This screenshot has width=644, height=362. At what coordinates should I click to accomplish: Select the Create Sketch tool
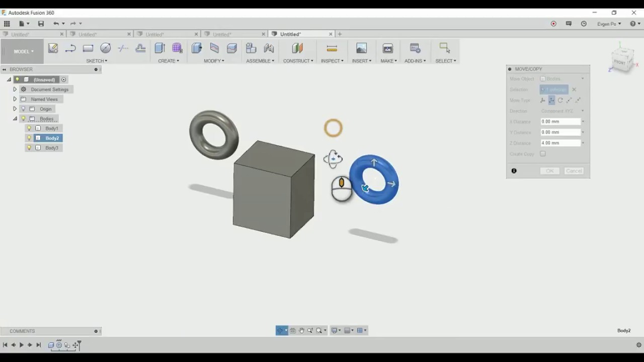53,48
